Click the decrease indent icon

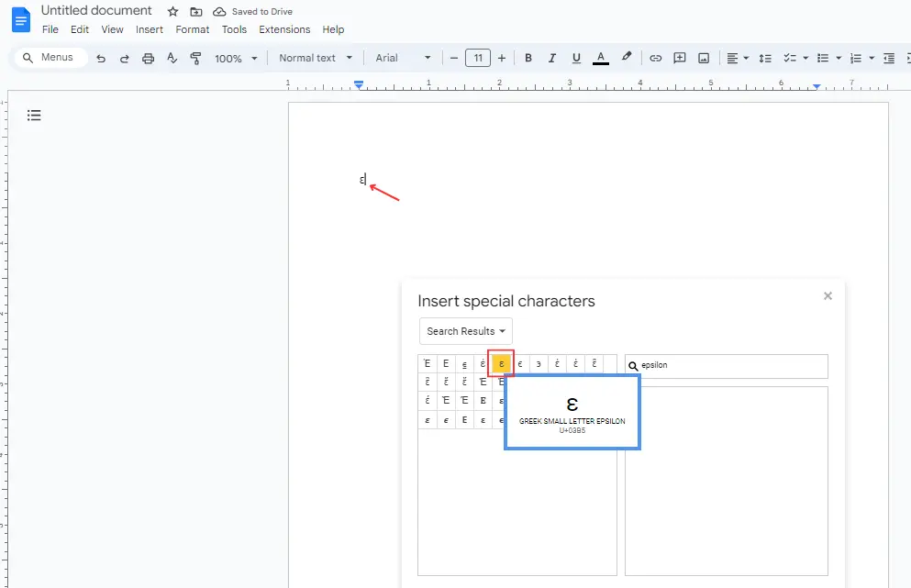pos(889,58)
